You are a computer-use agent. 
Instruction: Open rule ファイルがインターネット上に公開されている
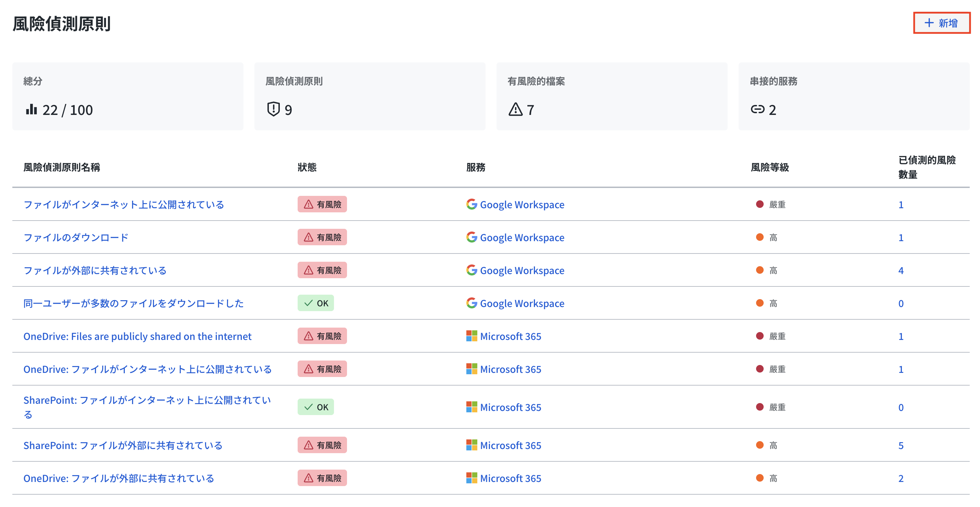click(124, 204)
